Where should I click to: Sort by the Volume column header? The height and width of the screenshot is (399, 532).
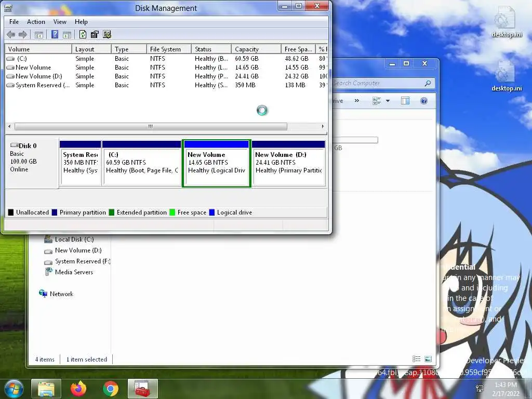coord(38,49)
